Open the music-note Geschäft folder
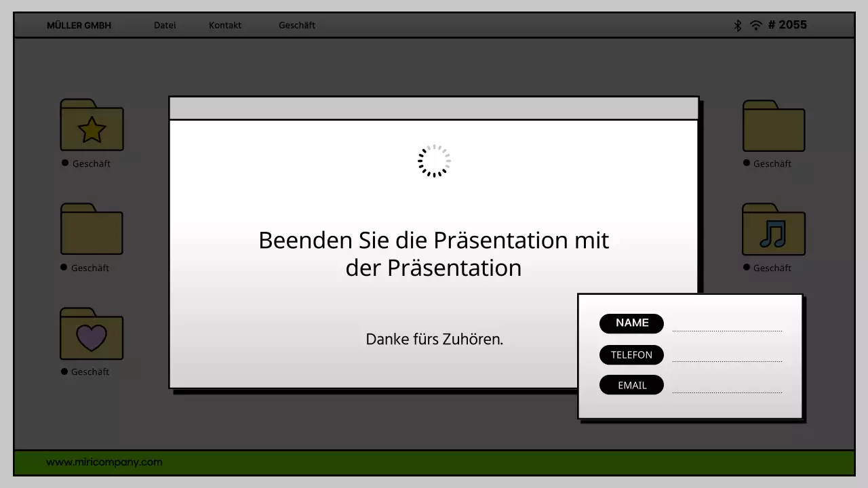This screenshot has width=868, height=488. [773, 230]
